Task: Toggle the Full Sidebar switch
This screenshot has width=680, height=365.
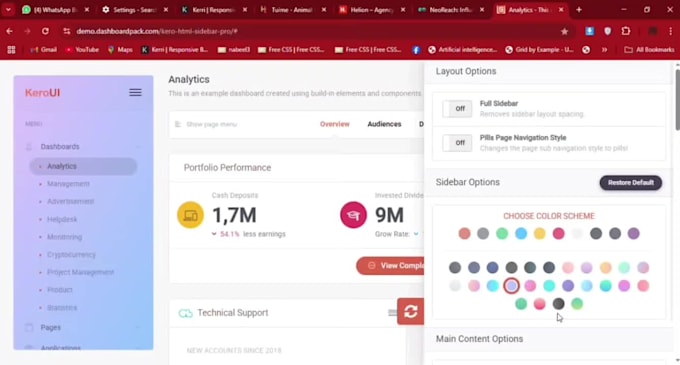Action: coord(457,108)
